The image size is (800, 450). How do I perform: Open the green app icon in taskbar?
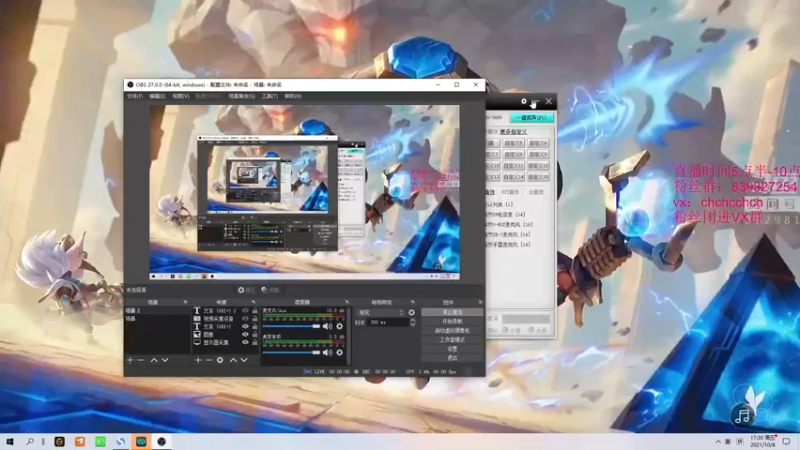pyautogui.click(x=101, y=442)
